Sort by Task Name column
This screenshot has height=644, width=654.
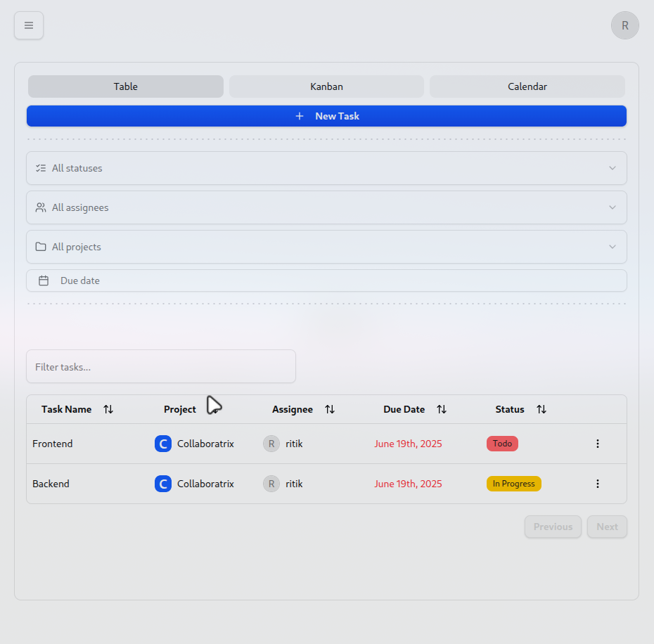(x=108, y=409)
